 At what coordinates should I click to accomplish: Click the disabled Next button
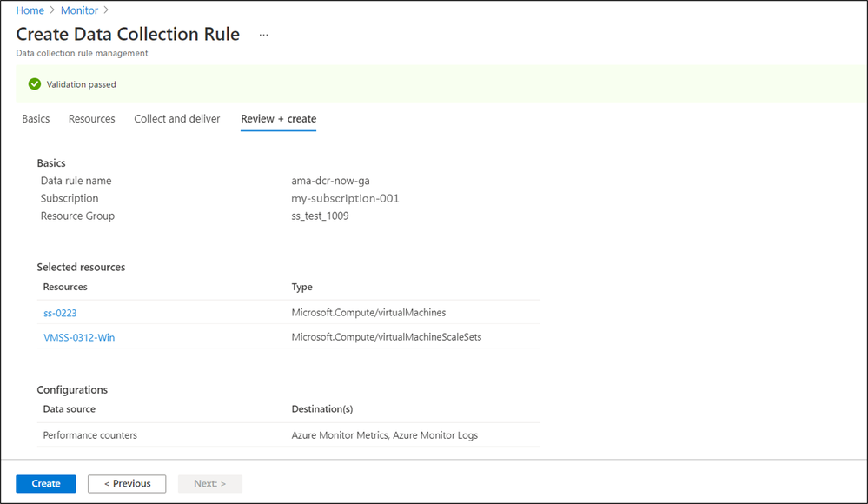click(209, 483)
